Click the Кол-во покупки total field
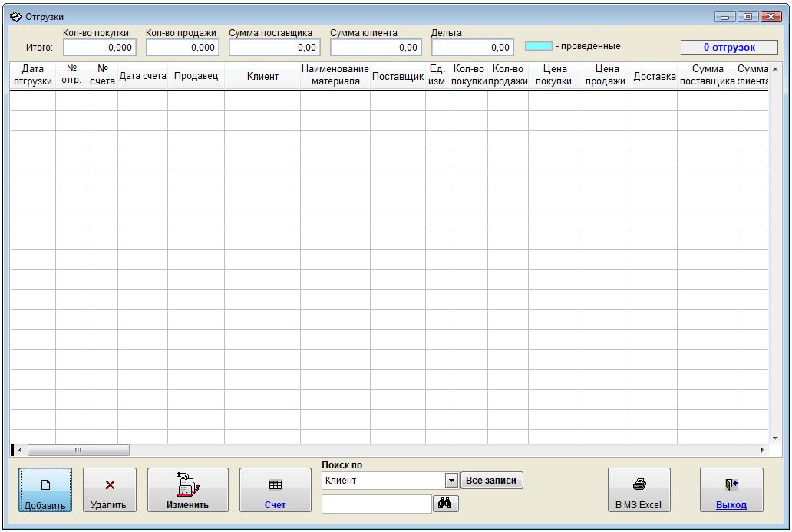This screenshot has width=792, height=532. coord(100,48)
